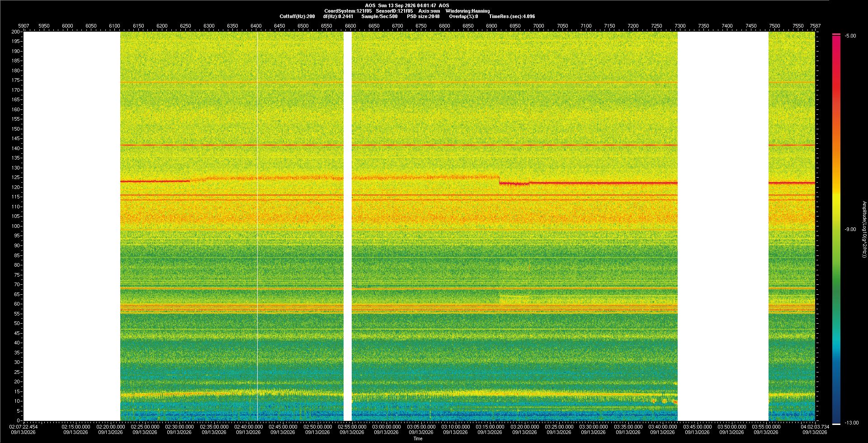Click the SensorID:121f05 header text
The image size is (868, 443).
(394, 11)
